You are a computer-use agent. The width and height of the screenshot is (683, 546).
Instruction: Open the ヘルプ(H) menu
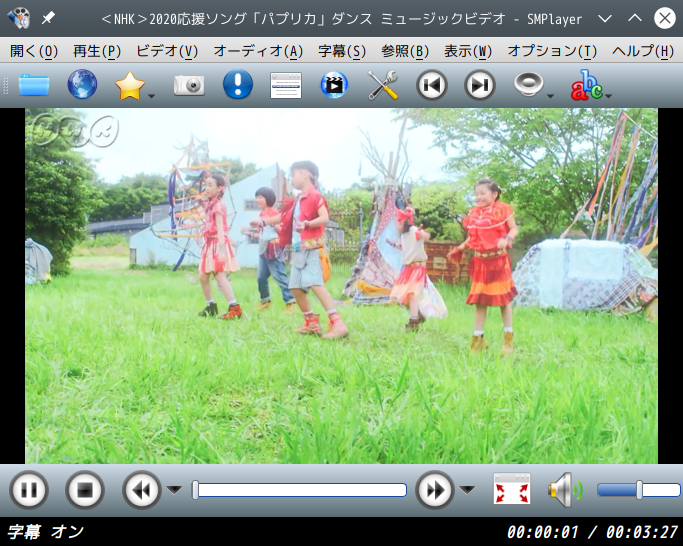point(643,51)
